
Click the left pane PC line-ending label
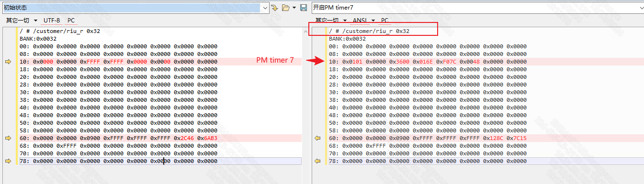[x=71, y=21]
